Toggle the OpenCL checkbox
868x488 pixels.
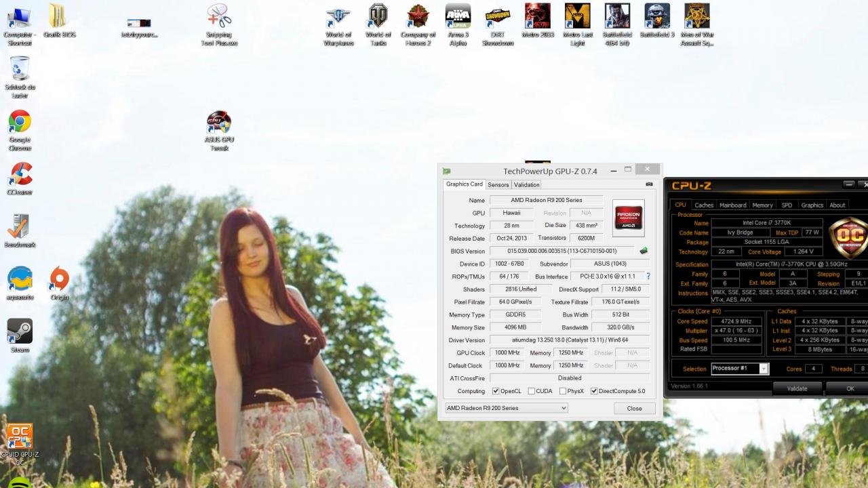pos(496,391)
